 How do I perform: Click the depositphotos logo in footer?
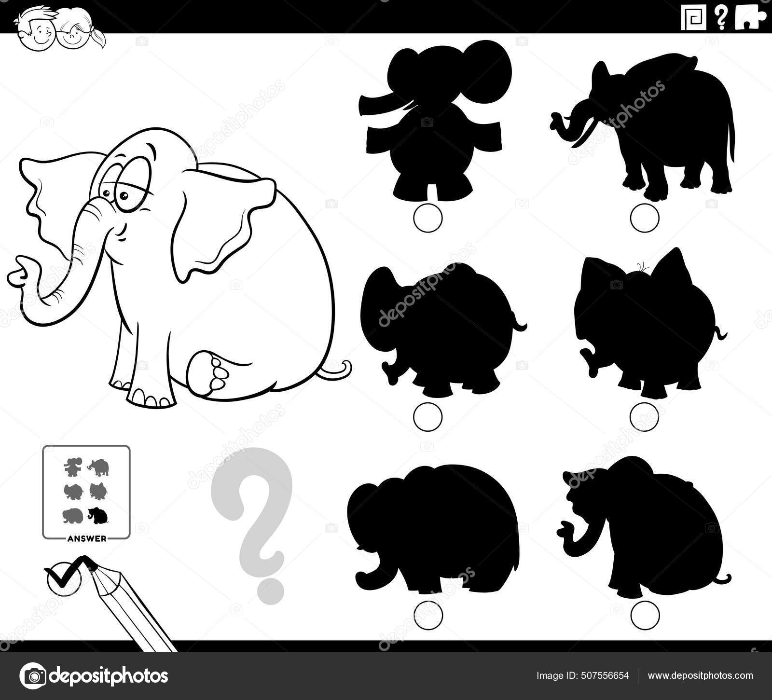click(95, 675)
